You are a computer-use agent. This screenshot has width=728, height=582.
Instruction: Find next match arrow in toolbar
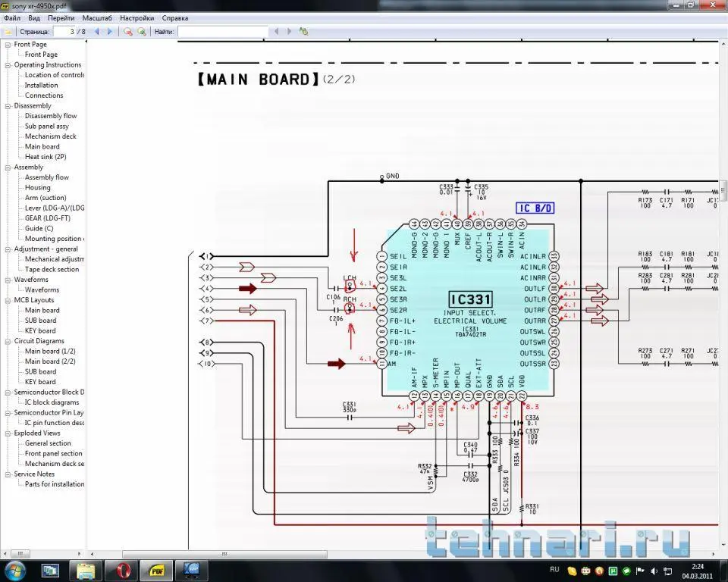coord(289,32)
